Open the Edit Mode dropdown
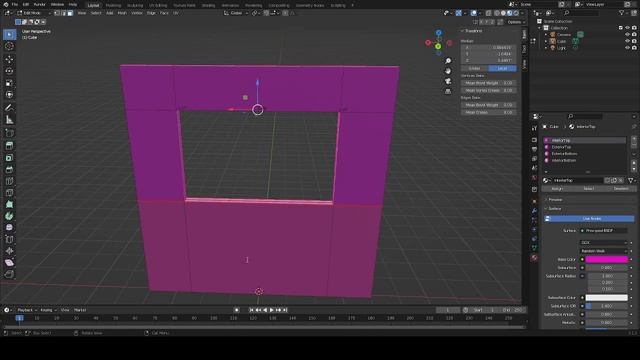Viewport: 640px width, 360px height. [34, 13]
